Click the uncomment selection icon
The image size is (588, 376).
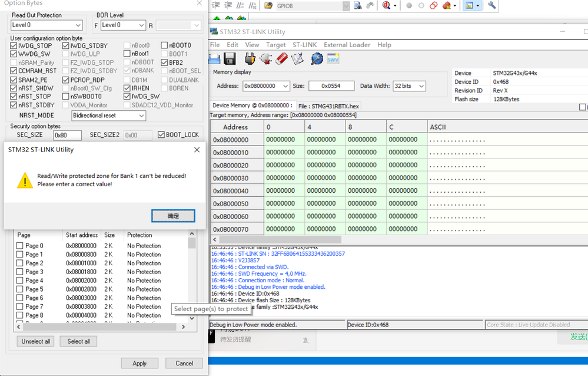coord(253,5)
